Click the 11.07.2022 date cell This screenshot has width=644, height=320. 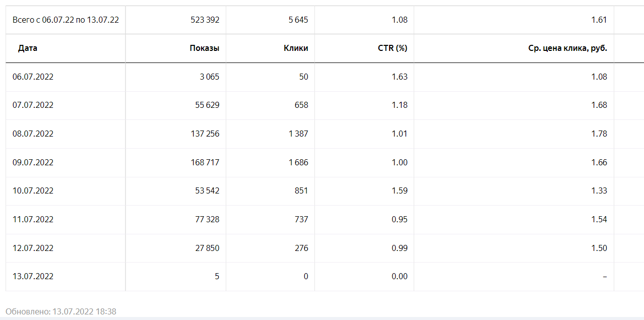point(33,220)
